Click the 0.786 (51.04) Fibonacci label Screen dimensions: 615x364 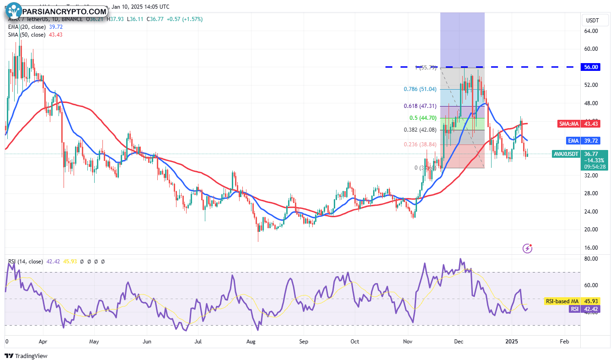[421, 90]
